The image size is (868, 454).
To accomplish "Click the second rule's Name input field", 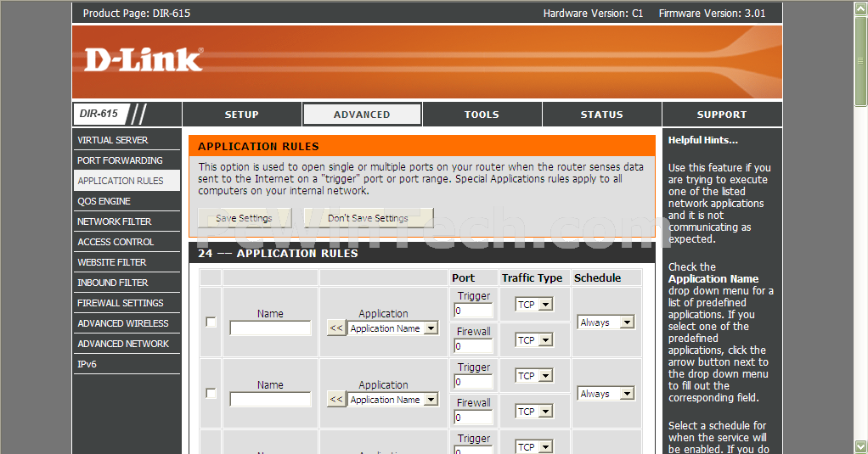I will pos(270,400).
